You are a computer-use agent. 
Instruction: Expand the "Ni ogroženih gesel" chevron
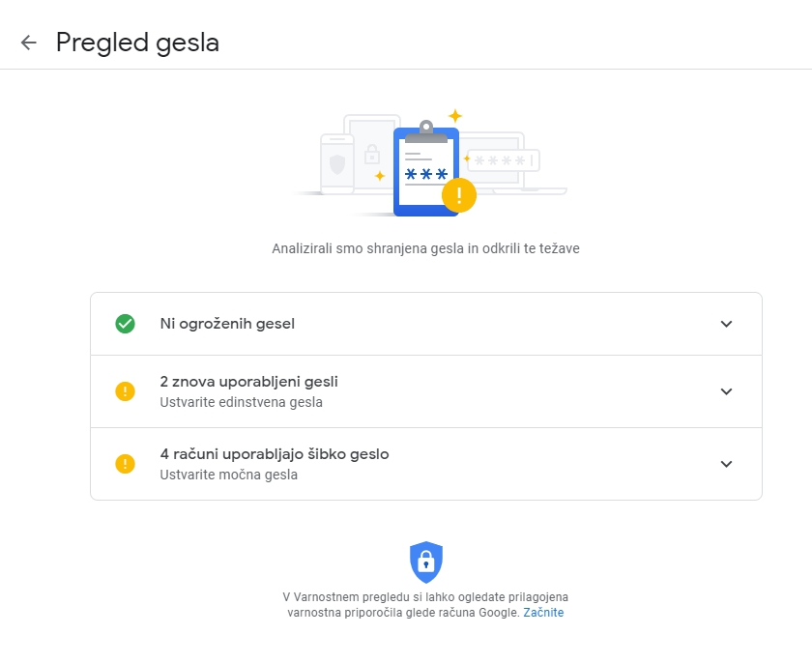(x=727, y=324)
